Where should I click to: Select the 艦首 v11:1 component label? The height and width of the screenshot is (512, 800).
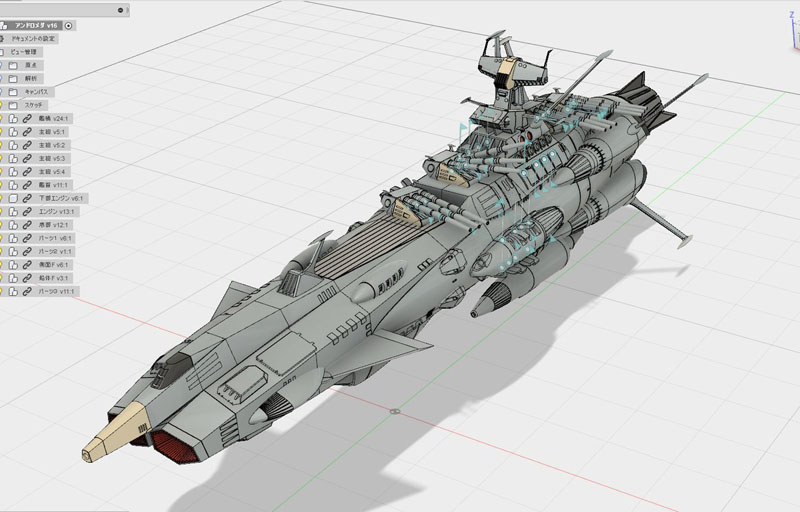(x=53, y=185)
